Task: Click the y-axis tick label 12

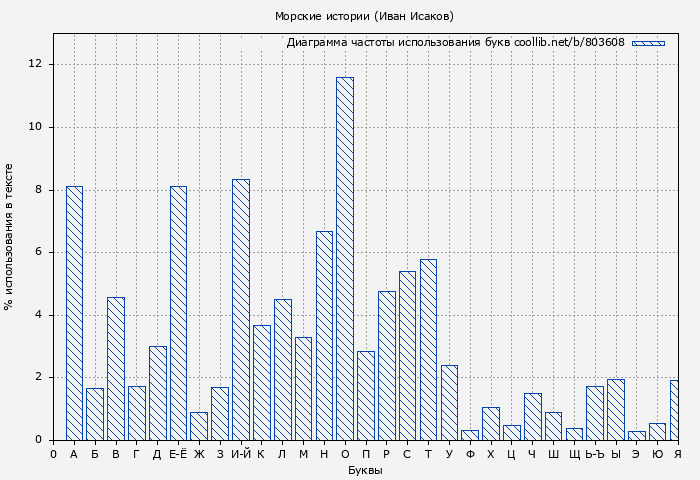Action: (x=35, y=64)
